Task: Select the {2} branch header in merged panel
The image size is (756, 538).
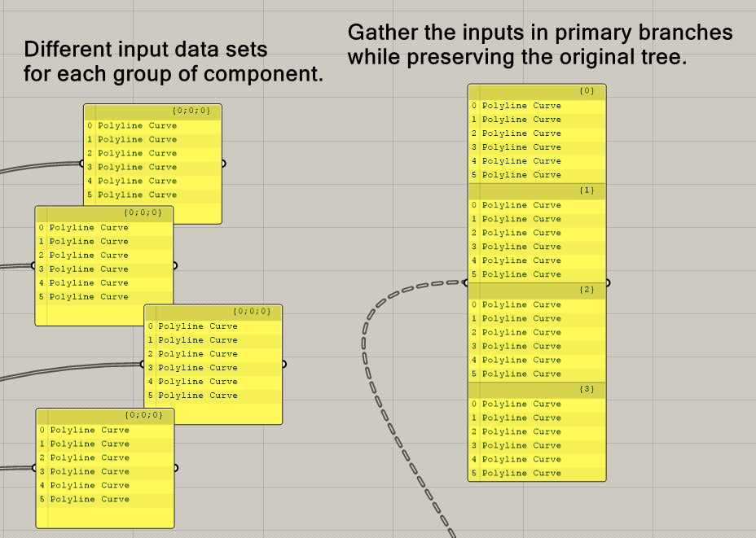Action: point(537,290)
